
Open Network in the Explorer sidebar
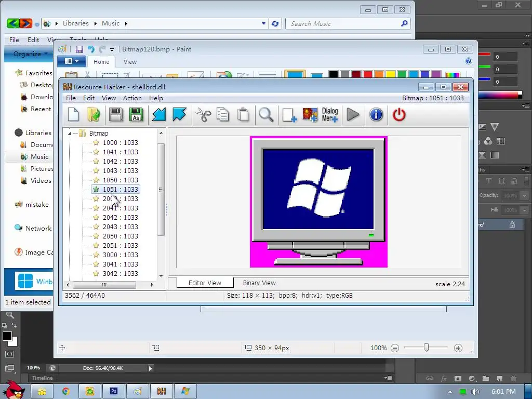[x=38, y=229]
